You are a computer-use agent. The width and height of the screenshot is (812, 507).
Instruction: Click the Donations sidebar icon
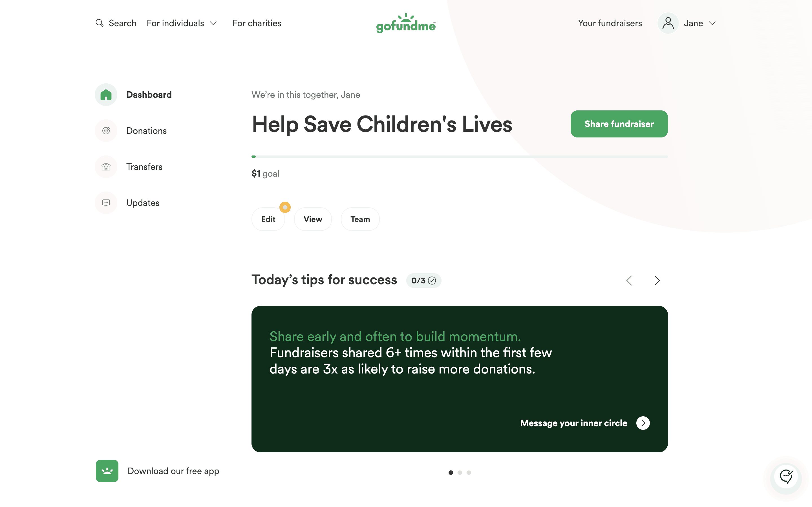tap(106, 130)
